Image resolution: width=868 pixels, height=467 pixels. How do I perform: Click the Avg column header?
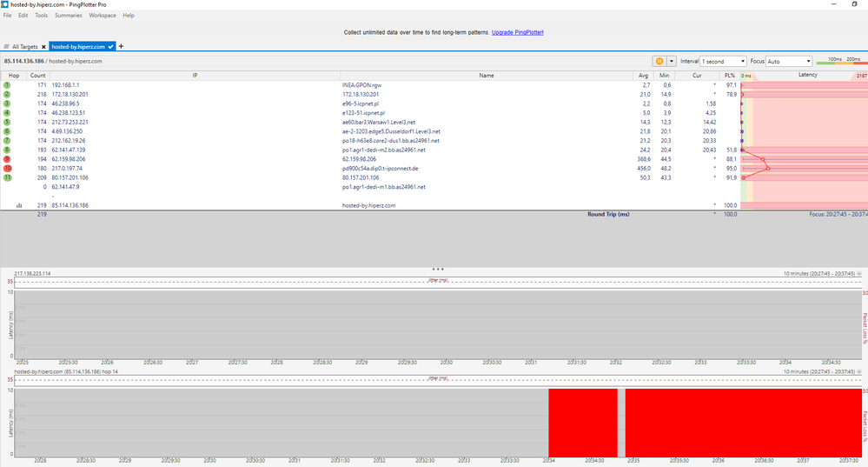643,76
